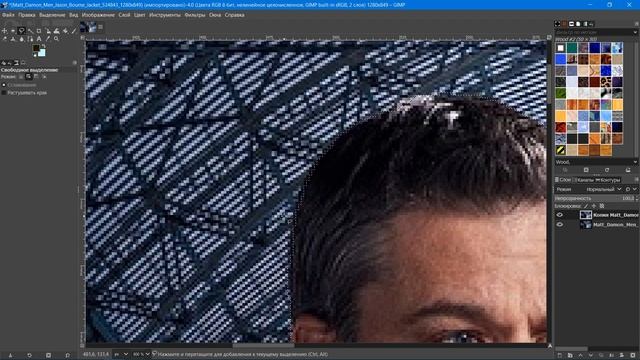The image size is (640, 360).
Task: Lock position with the move lock icon
Action: coord(594,206)
